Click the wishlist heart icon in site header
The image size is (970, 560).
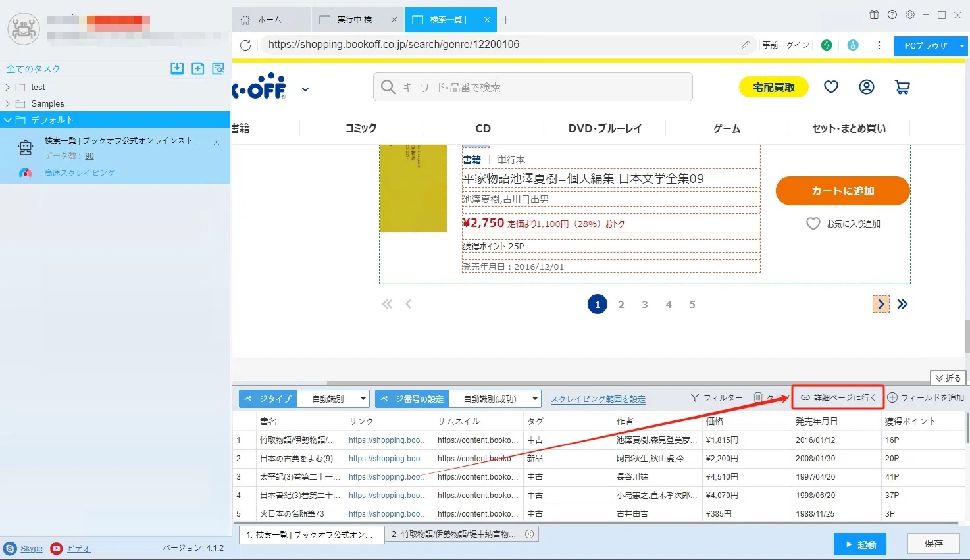[x=831, y=87]
